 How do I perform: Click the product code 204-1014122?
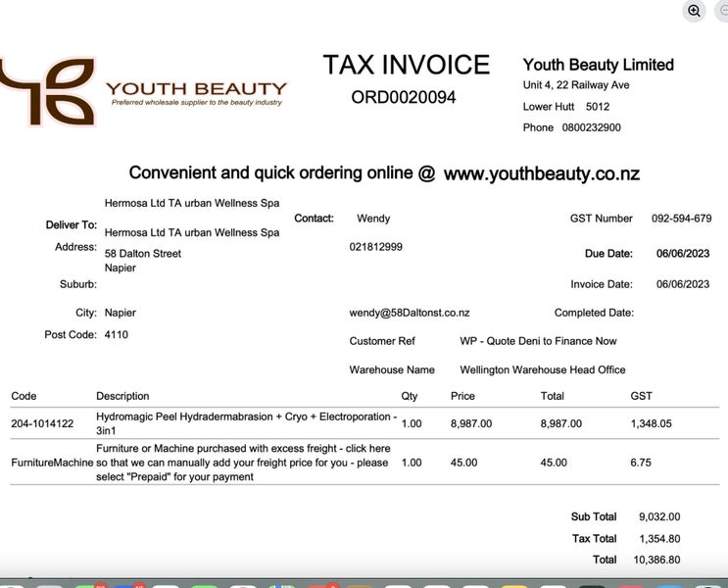[x=42, y=423]
